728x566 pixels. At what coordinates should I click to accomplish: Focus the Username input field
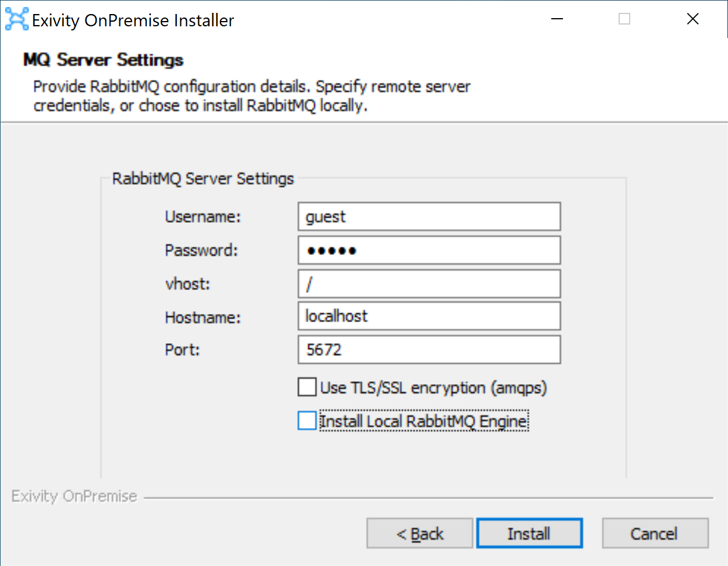(x=429, y=216)
